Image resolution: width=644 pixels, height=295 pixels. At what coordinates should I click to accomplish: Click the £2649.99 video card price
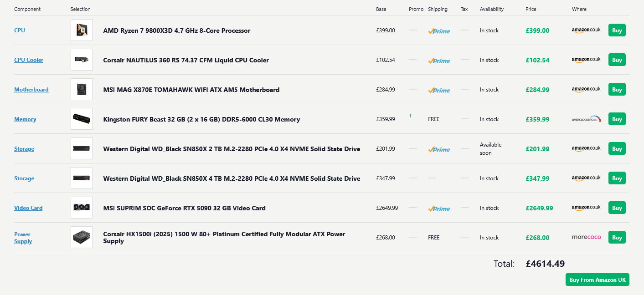(x=539, y=208)
